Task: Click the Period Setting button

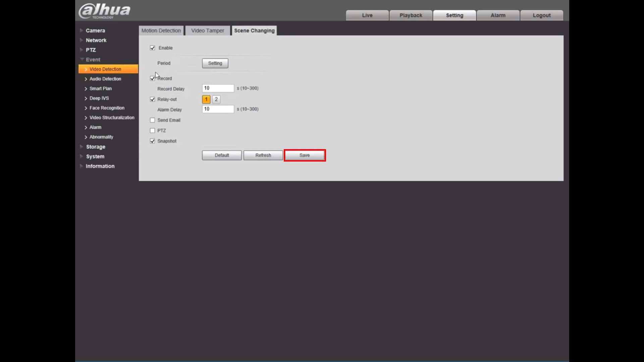Action: tap(215, 63)
